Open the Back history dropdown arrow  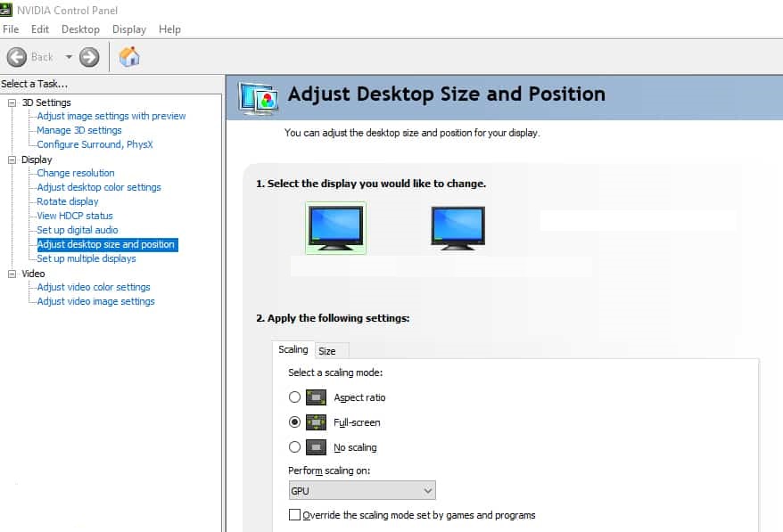(69, 57)
